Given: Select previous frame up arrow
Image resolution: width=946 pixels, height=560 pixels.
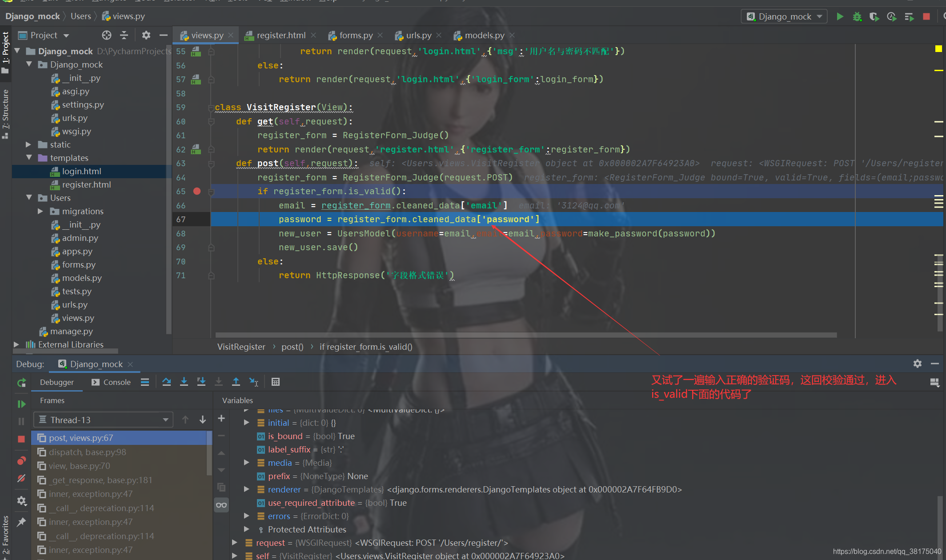Looking at the screenshot, I should click(x=185, y=420).
